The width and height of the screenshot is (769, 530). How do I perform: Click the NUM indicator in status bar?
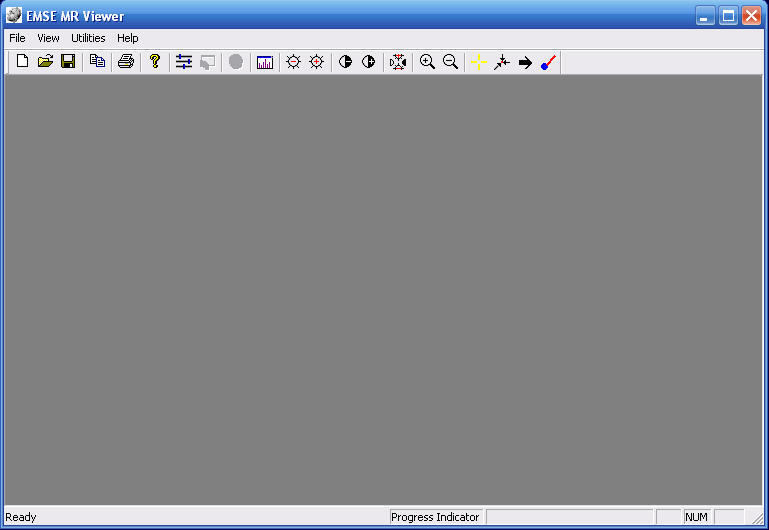tap(696, 517)
